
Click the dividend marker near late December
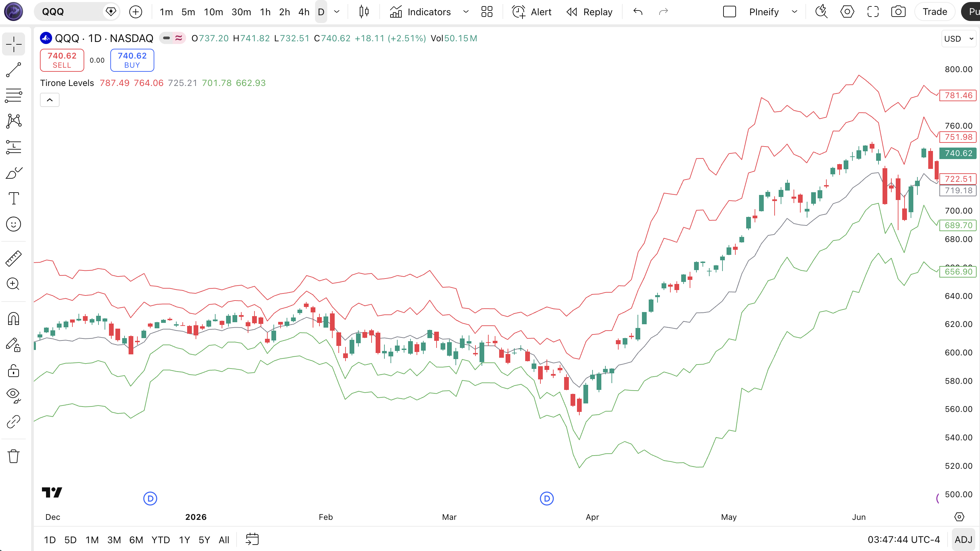pyautogui.click(x=150, y=499)
